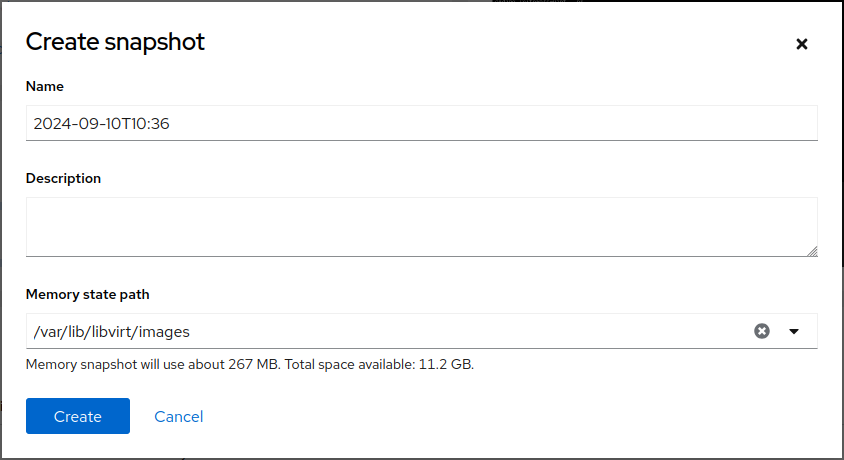Click the "Memory snapshot will use about 267 MB" text
The image size is (844, 460).
pos(150,365)
